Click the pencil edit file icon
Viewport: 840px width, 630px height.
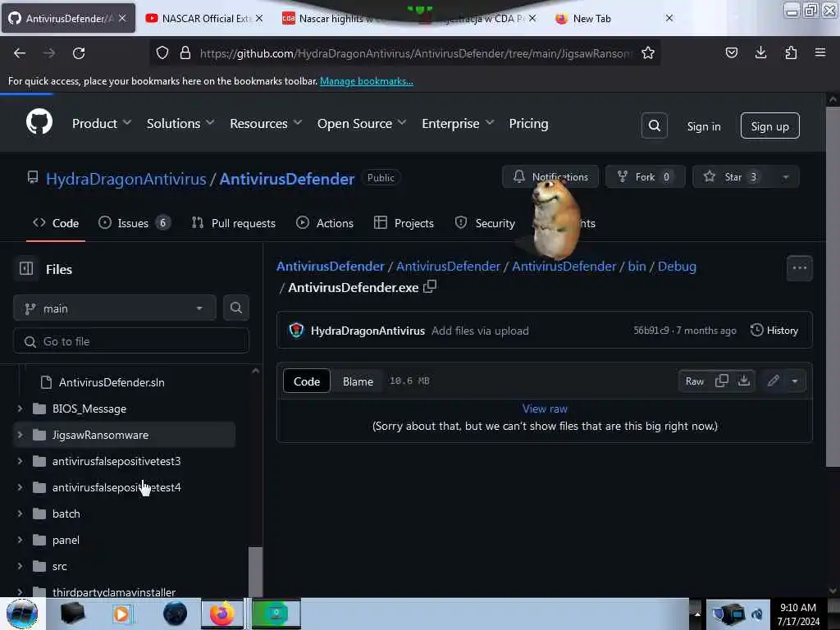pyautogui.click(x=773, y=381)
